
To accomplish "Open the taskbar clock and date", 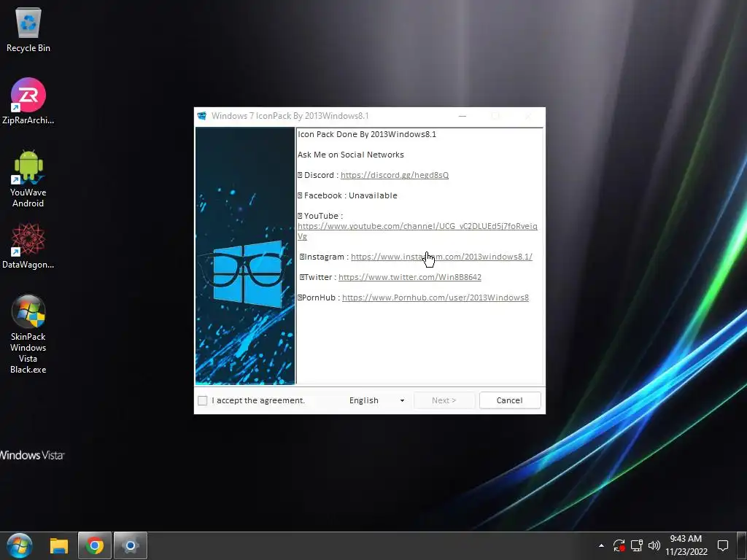I will pos(686,545).
